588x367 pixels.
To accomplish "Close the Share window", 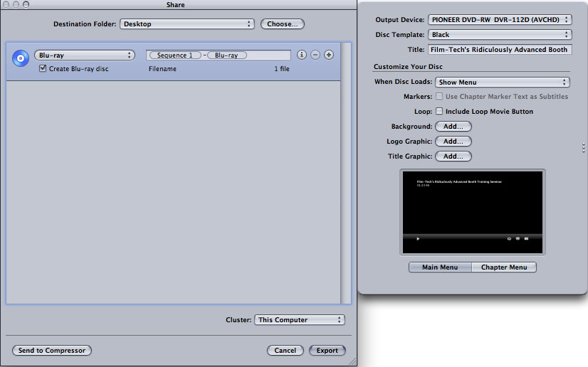I will click(6, 4).
